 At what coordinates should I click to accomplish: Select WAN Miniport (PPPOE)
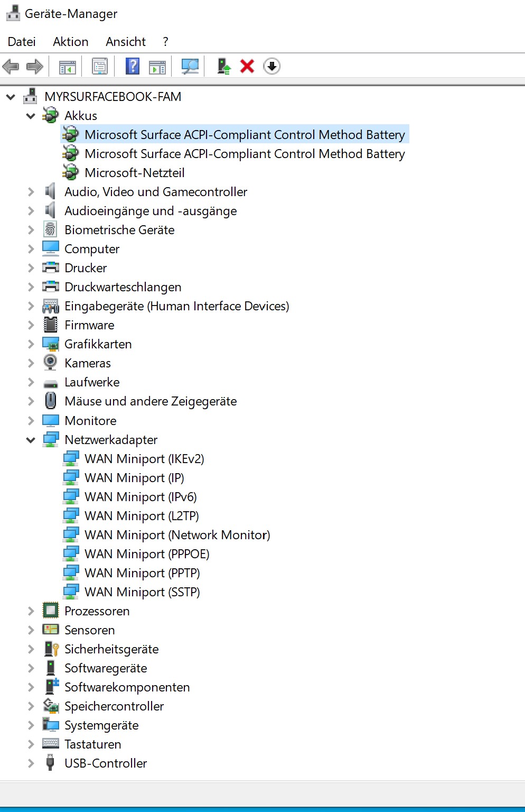click(147, 554)
